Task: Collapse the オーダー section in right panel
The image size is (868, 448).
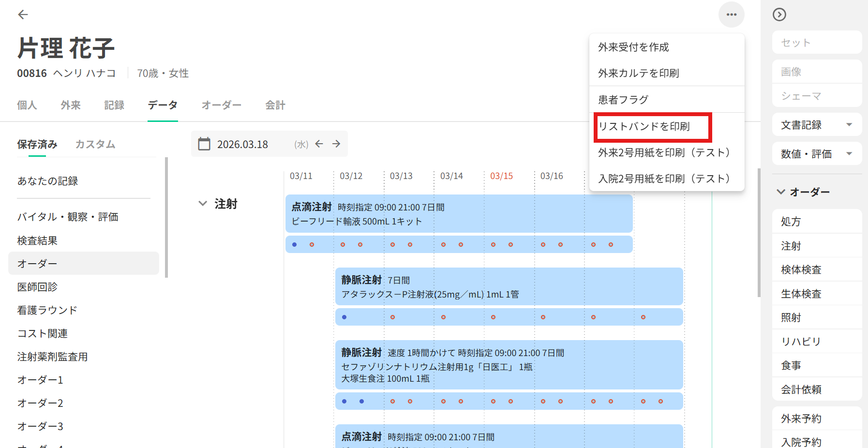Action: [x=781, y=192]
